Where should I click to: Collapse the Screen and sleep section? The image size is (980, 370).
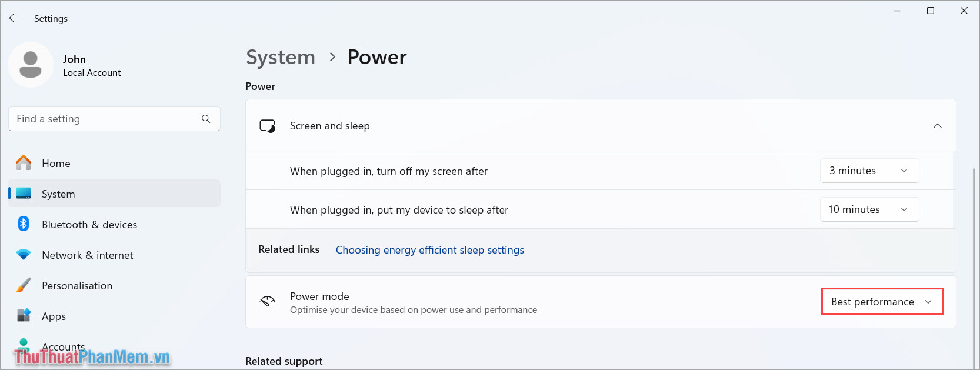coord(938,125)
